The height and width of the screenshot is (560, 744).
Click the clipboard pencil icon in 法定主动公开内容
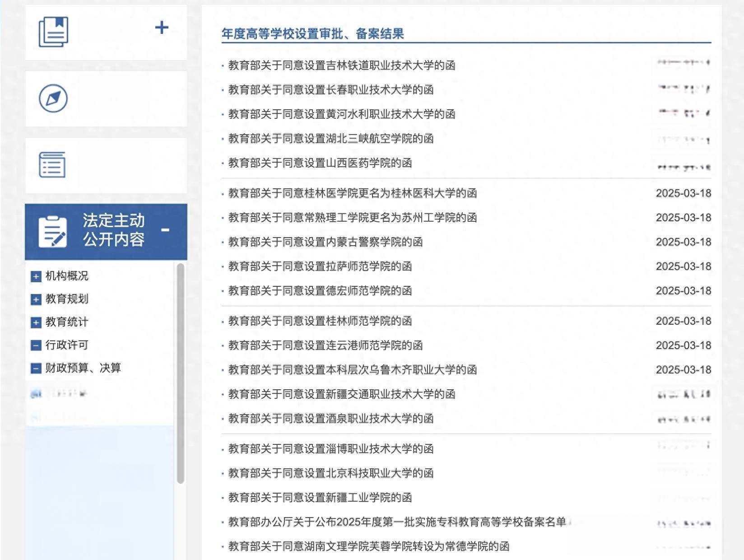point(53,232)
